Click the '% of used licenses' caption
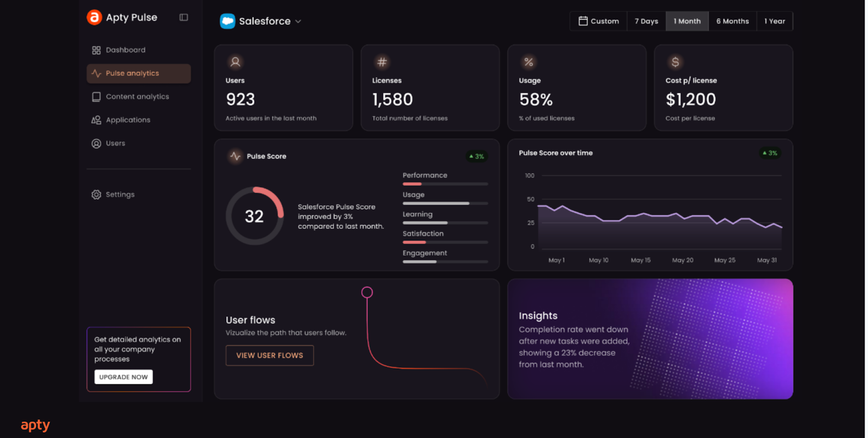Screen dimensions: 868x438 547,118
